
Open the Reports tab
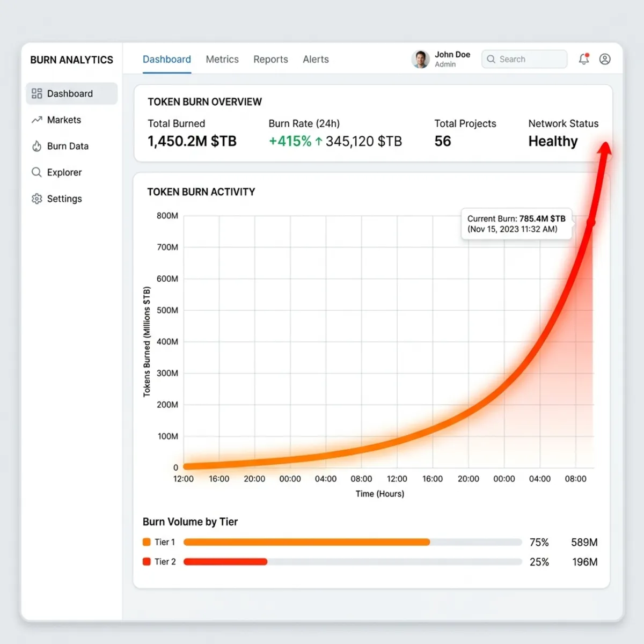[270, 59]
